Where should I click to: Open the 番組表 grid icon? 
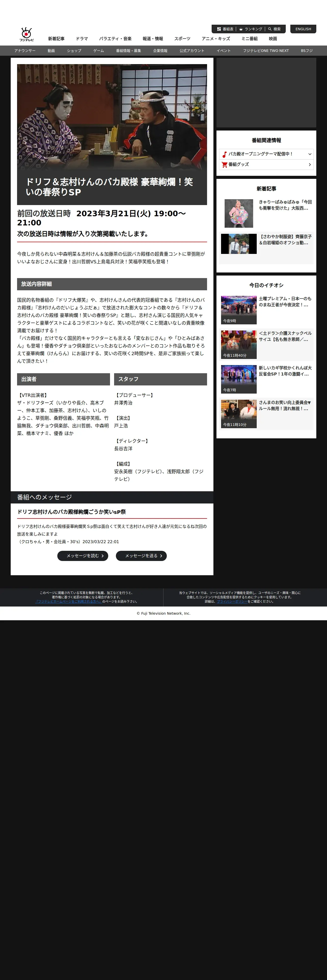tap(219, 29)
